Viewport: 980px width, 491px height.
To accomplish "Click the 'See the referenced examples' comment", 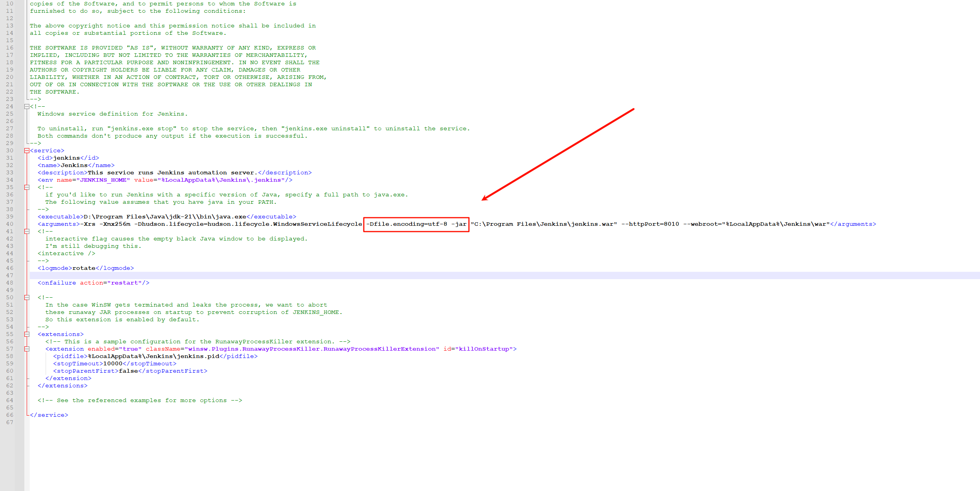I will (140, 401).
